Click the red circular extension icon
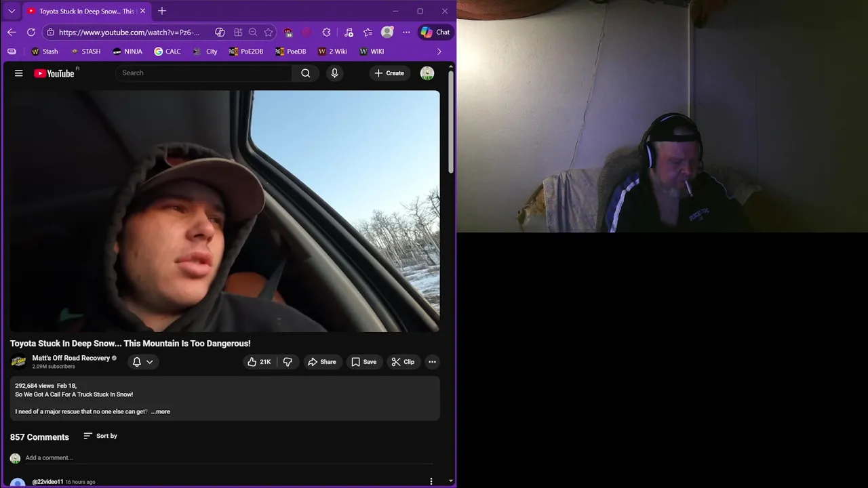 tap(307, 32)
